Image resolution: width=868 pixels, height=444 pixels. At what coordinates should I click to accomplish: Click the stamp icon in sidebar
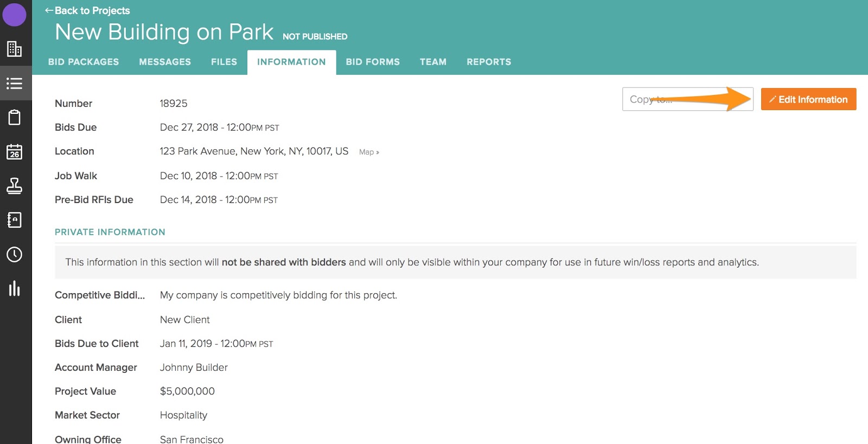(x=15, y=186)
